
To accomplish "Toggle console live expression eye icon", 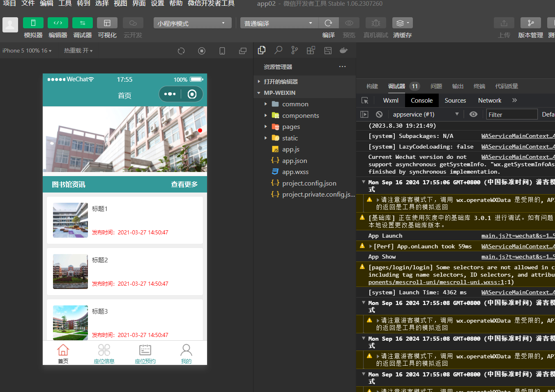I will point(473,115).
